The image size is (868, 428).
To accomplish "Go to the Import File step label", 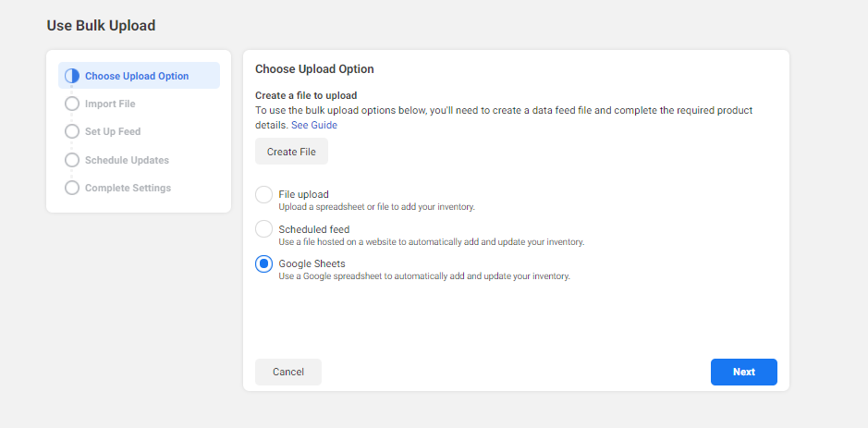I will [110, 104].
